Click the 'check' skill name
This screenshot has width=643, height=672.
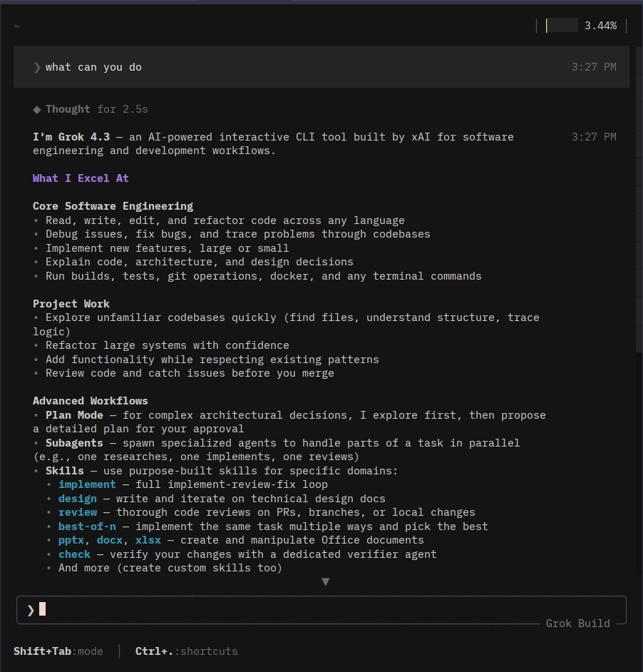coord(74,554)
